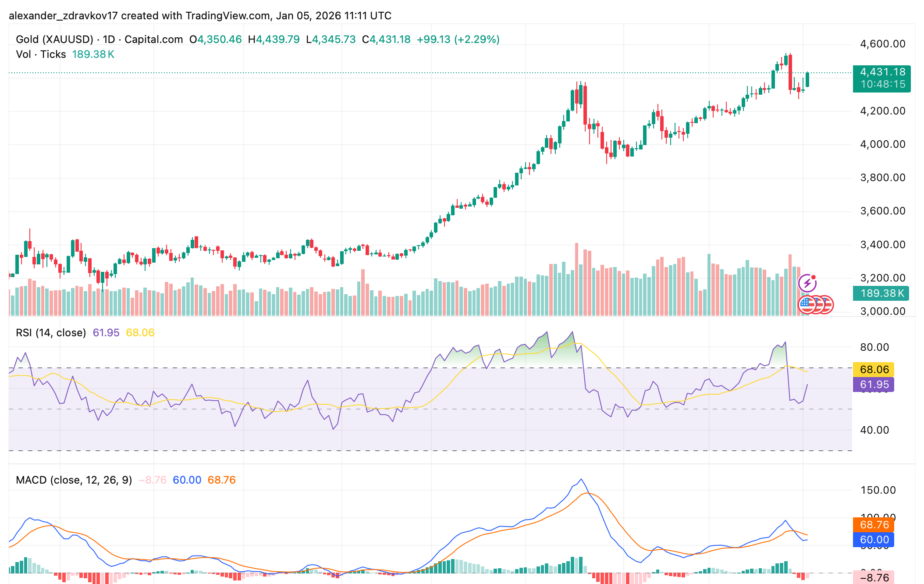The width and height of the screenshot is (924, 584).
Task: Select the RSI (14, close) indicator legend
Action: (51, 333)
